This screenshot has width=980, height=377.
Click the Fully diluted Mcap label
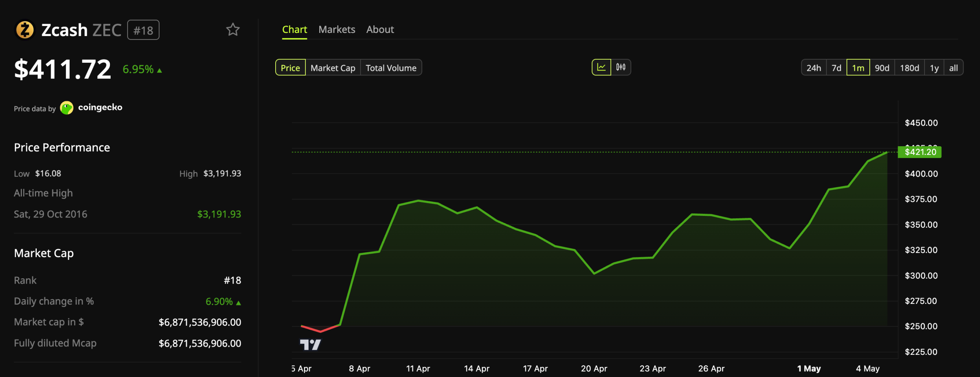click(x=55, y=343)
